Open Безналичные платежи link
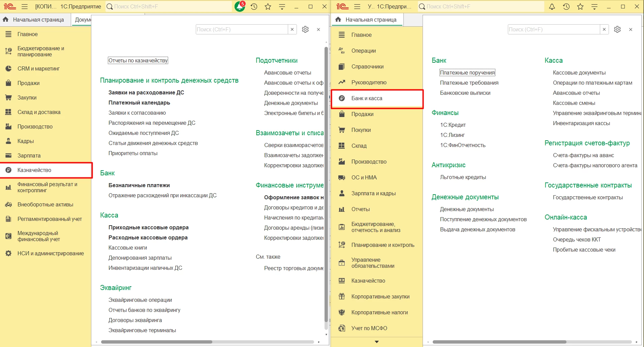The image size is (644, 347). [x=139, y=185]
